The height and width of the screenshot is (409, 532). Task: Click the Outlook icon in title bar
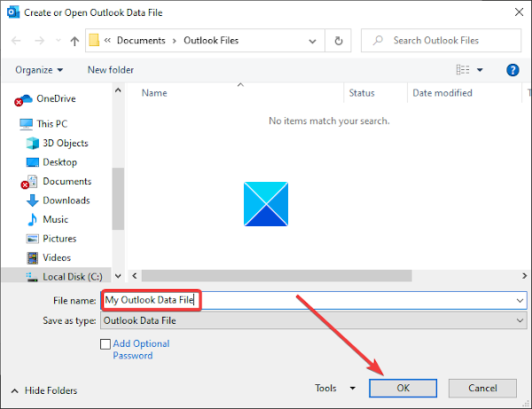tap(13, 12)
